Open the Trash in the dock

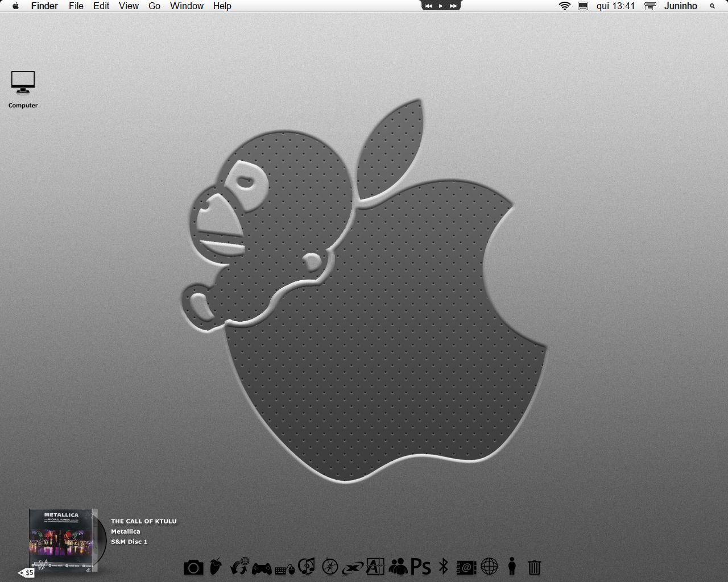click(534, 567)
